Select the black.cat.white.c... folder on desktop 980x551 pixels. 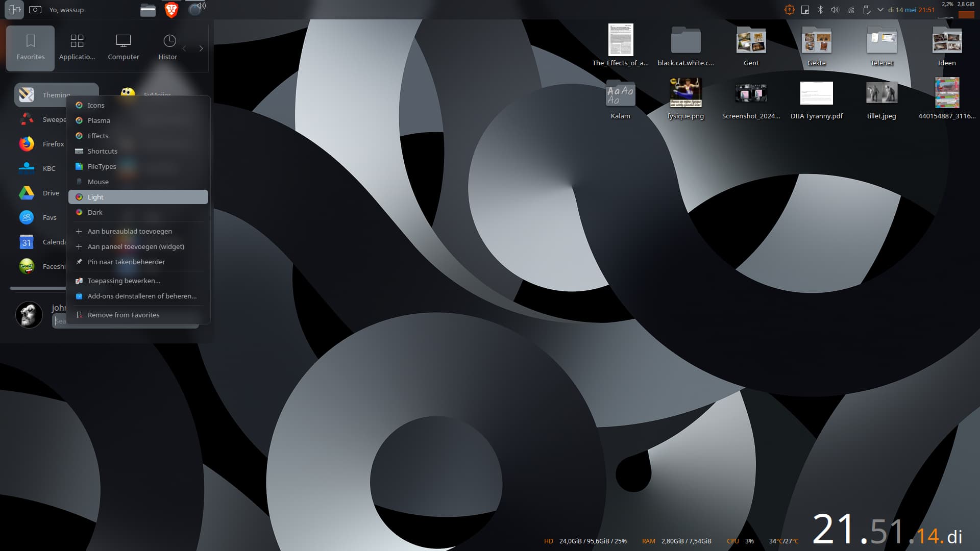685,45
